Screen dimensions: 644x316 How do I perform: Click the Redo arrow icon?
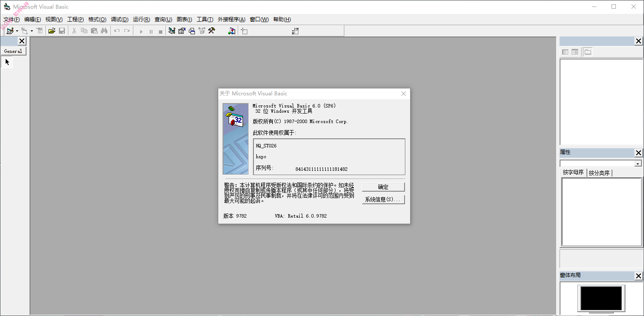126,31
